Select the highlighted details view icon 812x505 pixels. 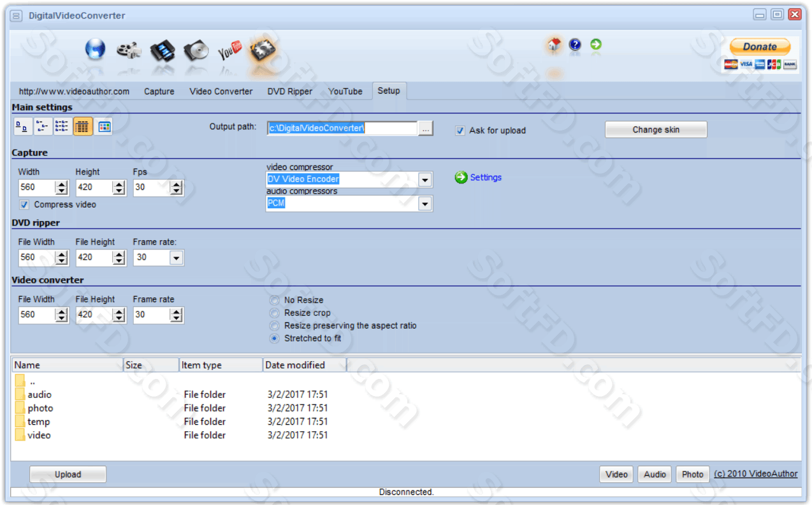click(82, 127)
